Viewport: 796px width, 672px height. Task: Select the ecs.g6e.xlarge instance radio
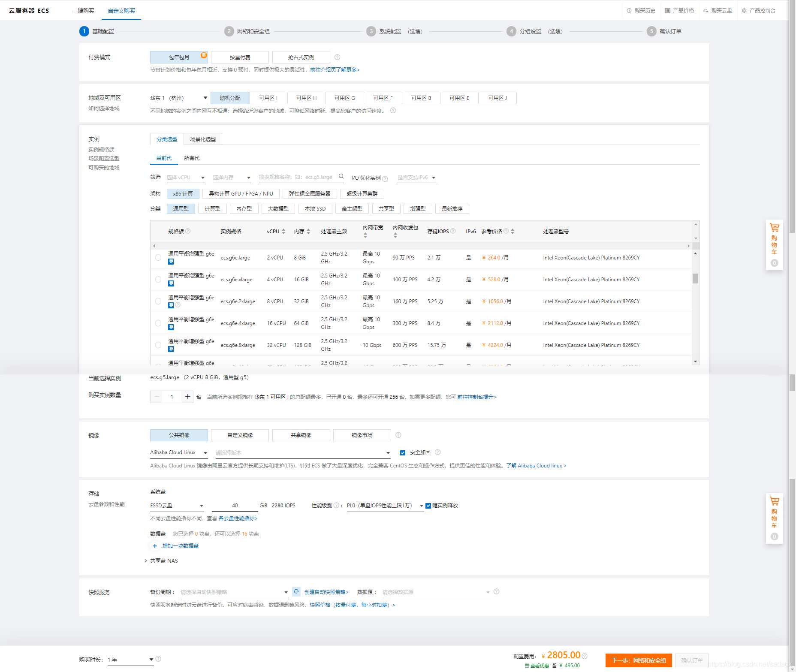pos(158,280)
